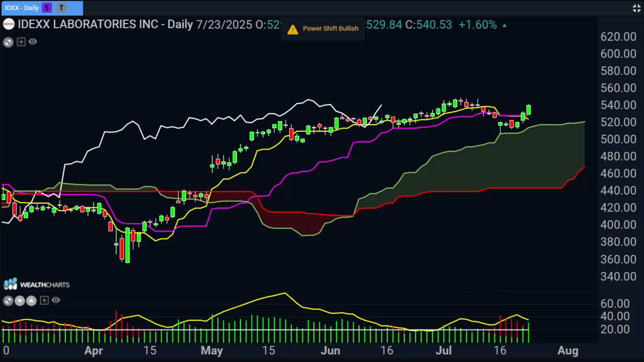
Task: Click the May label on time axis
Action: 212,351
